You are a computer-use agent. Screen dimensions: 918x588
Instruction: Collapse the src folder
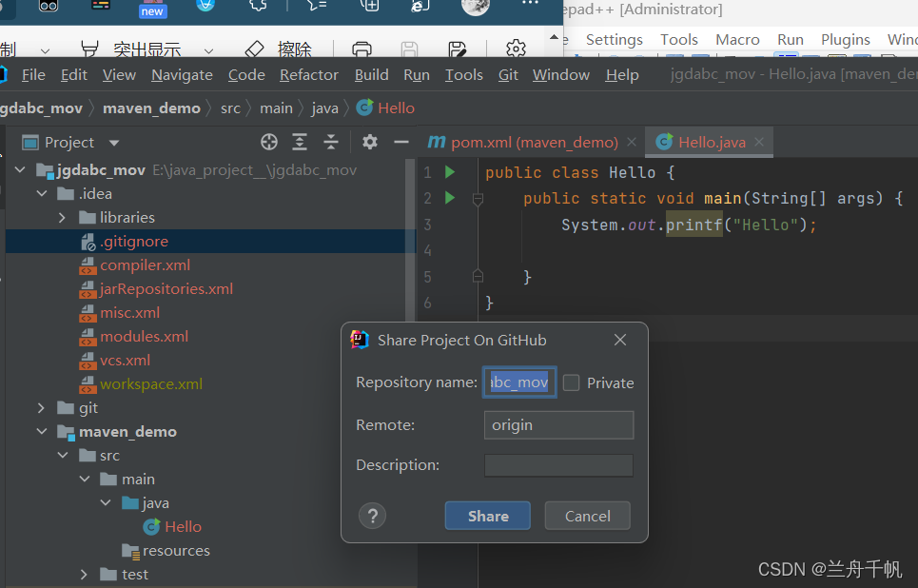pyautogui.click(x=63, y=455)
